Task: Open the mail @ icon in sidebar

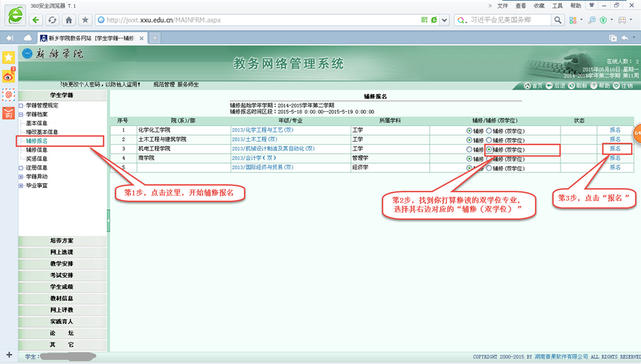Action: pos(9,95)
